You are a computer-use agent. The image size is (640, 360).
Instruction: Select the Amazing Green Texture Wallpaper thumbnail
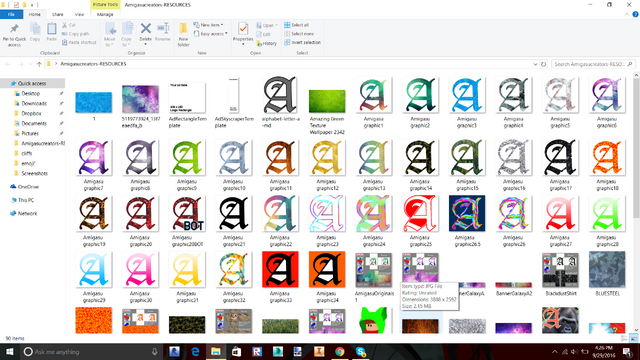click(x=327, y=101)
